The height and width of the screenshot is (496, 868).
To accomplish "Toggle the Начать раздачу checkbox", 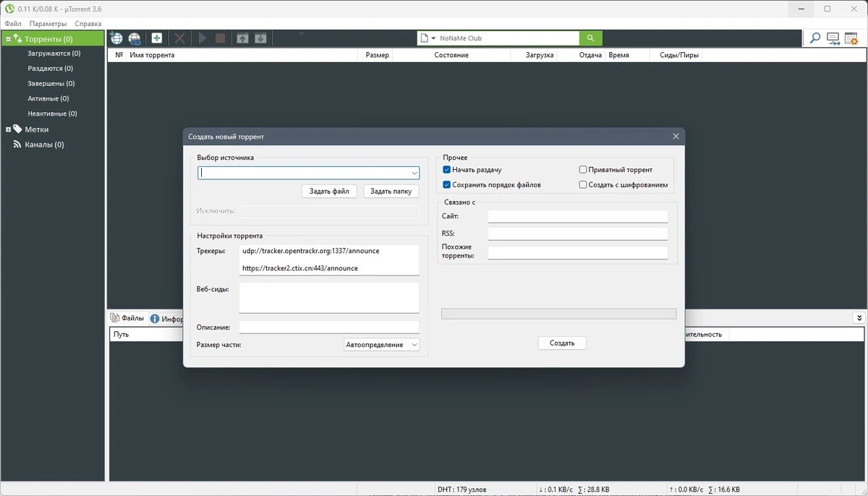I will pos(446,170).
